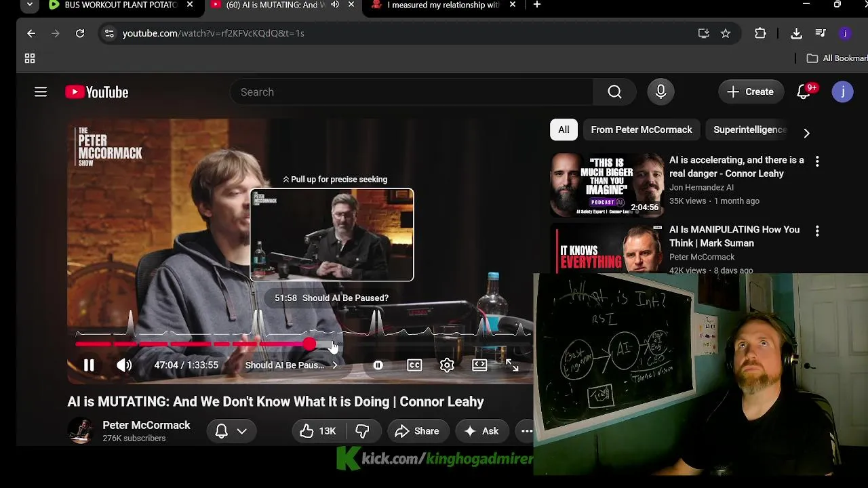Install or cast page icon in address bar
Image resolution: width=868 pixels, height=488 pixels.
(704, 33)
